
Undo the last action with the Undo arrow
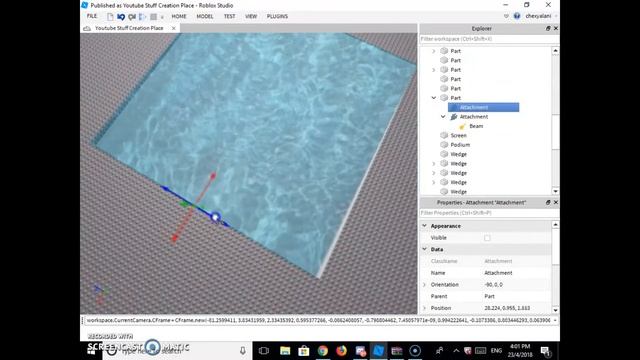coord(121,17)
